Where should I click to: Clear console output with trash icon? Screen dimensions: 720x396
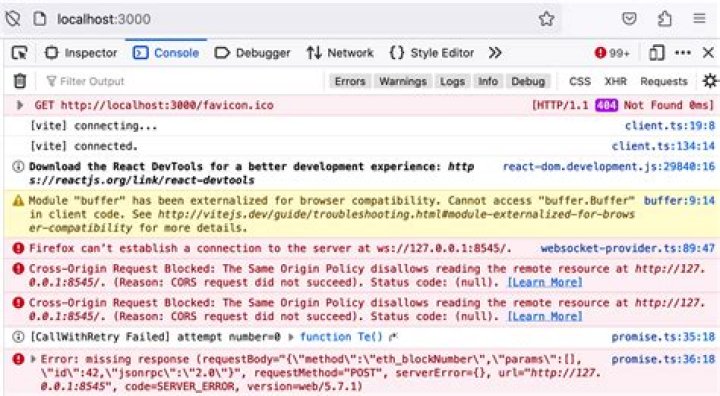pyautogui.click(x=20, y=81)
